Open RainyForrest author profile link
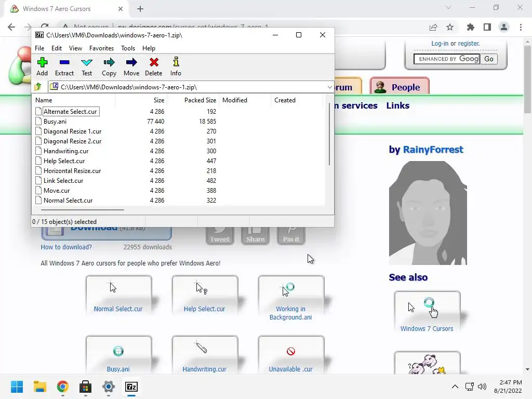The width and height of the screenshot is (532, 399). [x=433, y=150]
